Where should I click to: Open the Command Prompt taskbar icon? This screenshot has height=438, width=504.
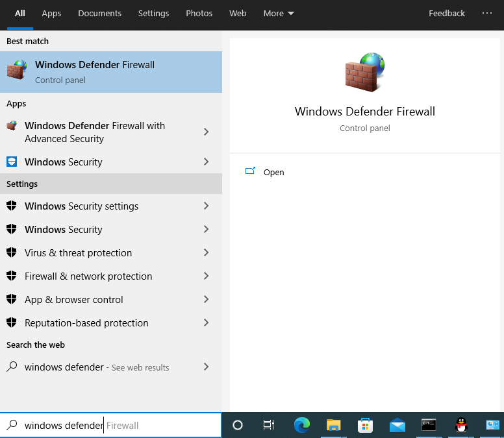429,424
